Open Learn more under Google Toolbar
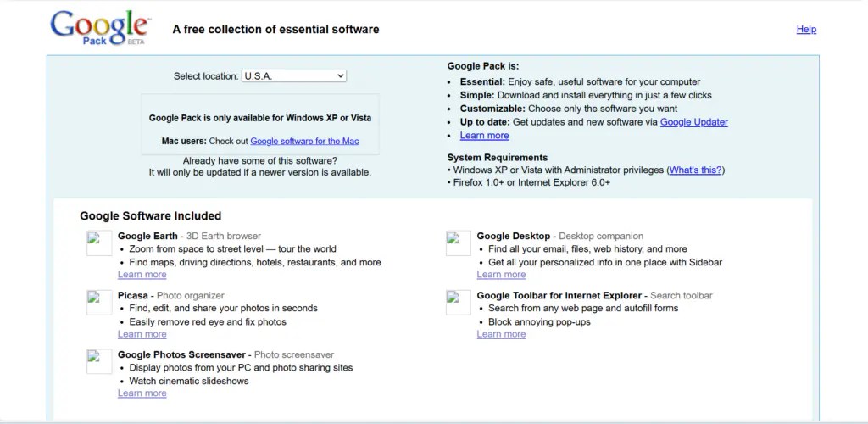The image size is (868, 424). pyautogui.click(x=501, y=334)
